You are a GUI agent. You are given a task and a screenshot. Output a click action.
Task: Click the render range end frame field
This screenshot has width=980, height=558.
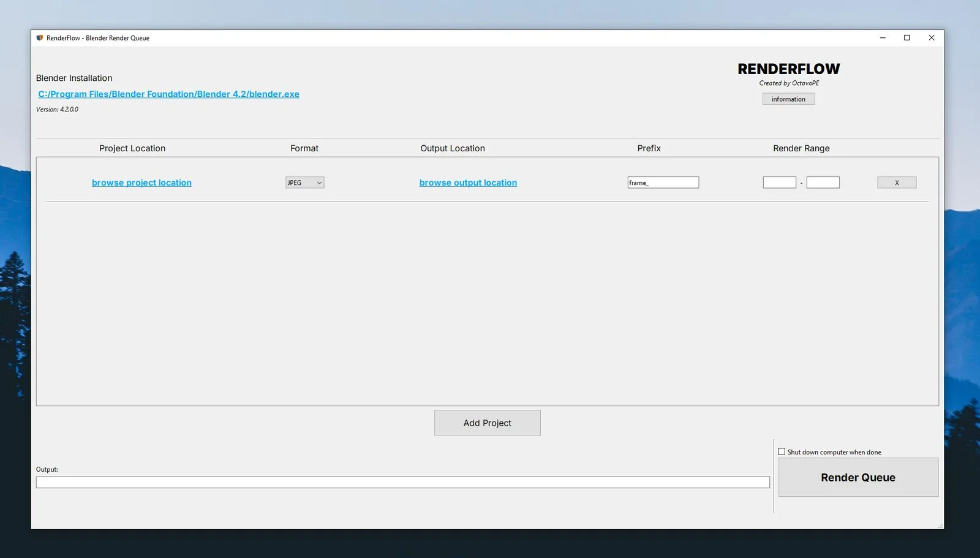[x=823, y=183]
